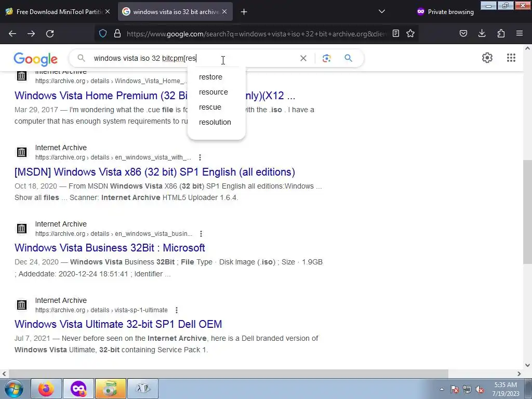The width and height of the screenshot is (532, 399).
Task: Open Firefox private window taskbar icon
Action: [78, 389]
